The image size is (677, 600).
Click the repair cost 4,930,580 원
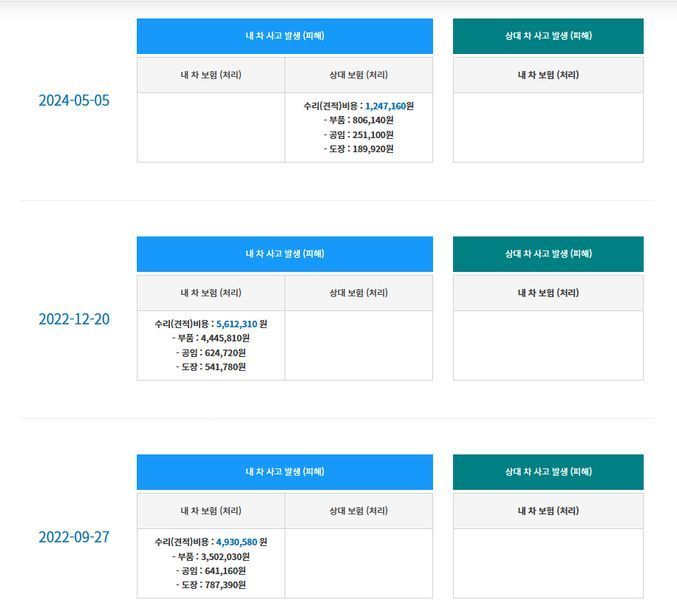click(x=241, y=542)
